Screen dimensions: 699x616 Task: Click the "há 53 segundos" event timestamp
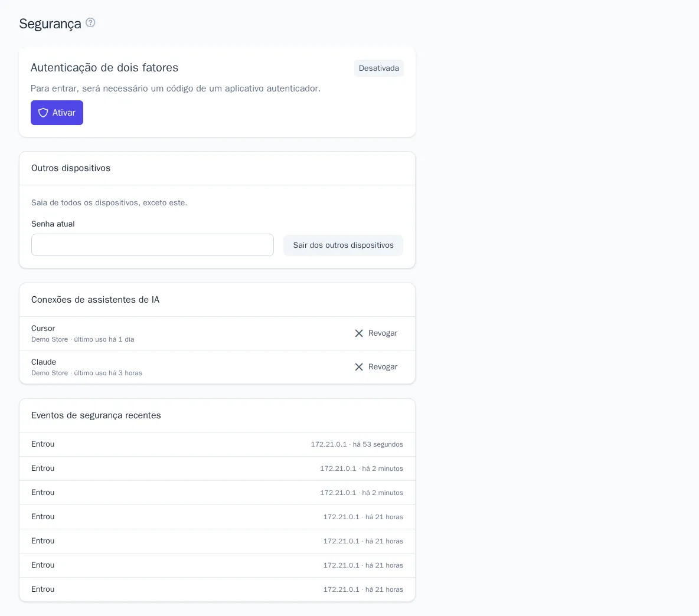click(378, 444)
